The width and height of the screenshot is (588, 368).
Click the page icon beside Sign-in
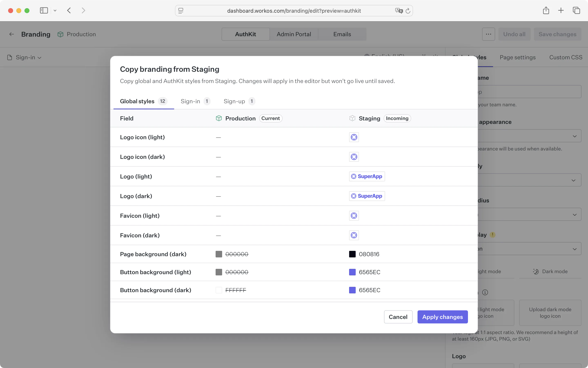(9, 57)
